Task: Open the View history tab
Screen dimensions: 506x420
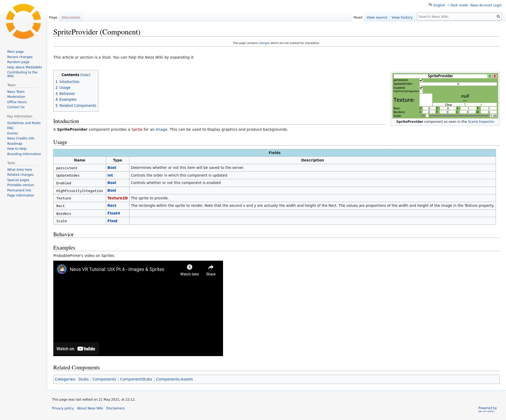Action: tap(402, 17)
